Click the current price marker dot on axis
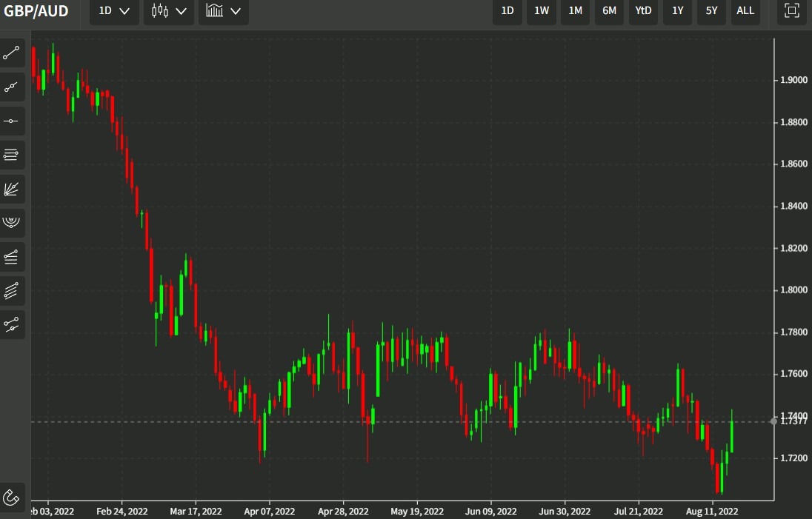The height and width of the screenshot is (519, 812). [773, 421]
